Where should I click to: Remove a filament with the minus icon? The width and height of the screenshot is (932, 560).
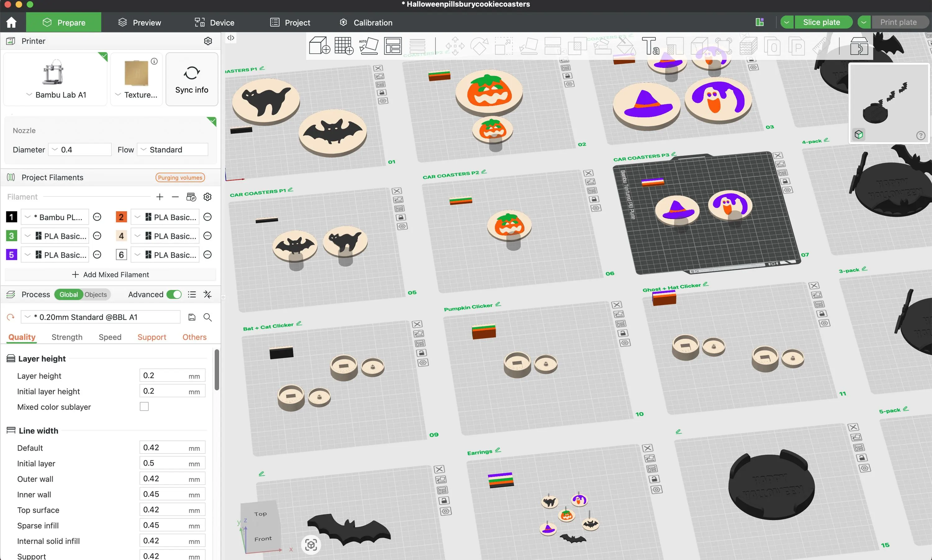point(175,197)
